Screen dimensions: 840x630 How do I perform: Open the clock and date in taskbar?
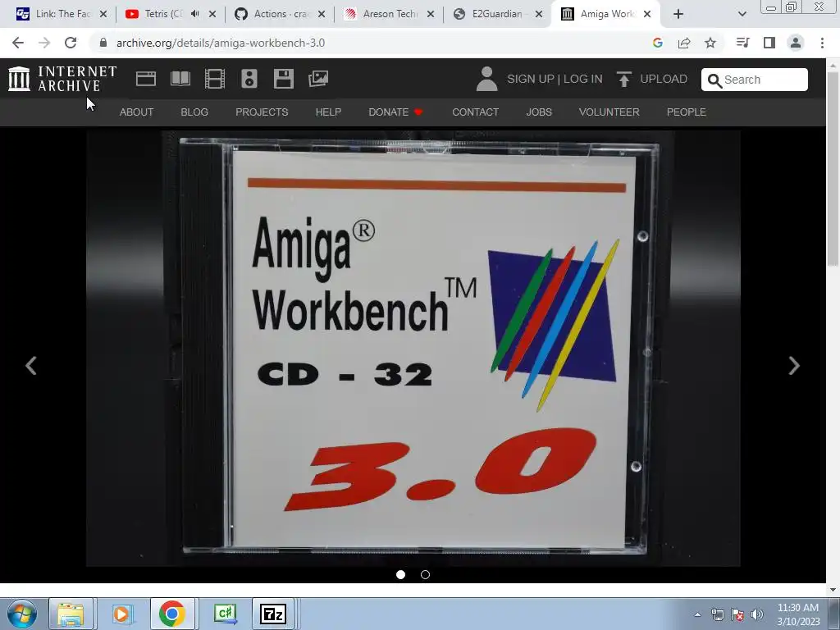[x=798, y=614]
